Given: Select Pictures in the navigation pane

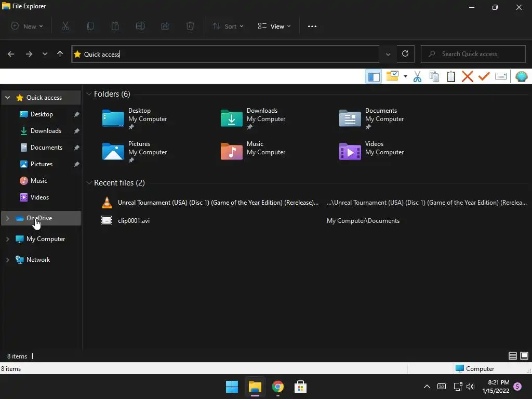Looking at the screenshot, I should coord(42,164).
